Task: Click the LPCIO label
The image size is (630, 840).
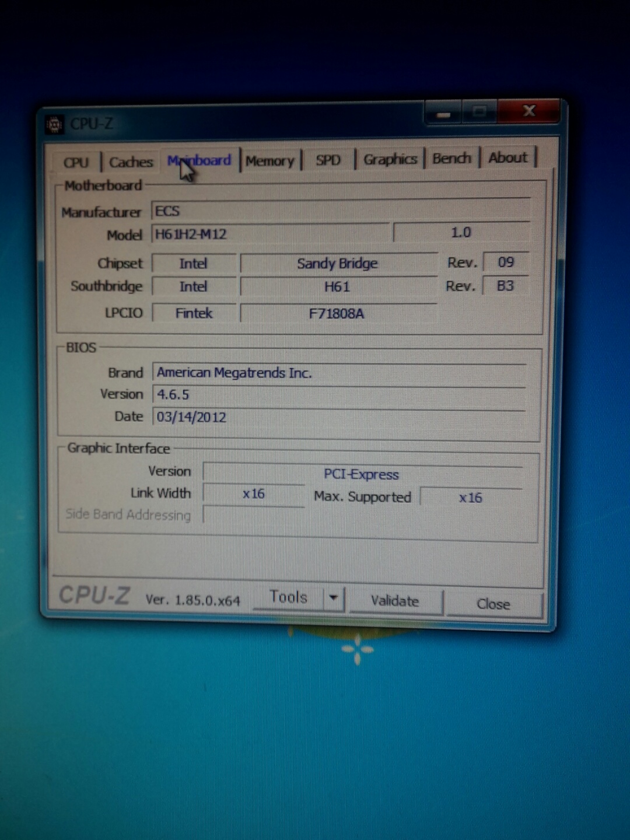Action: click(x=124, y=313)
